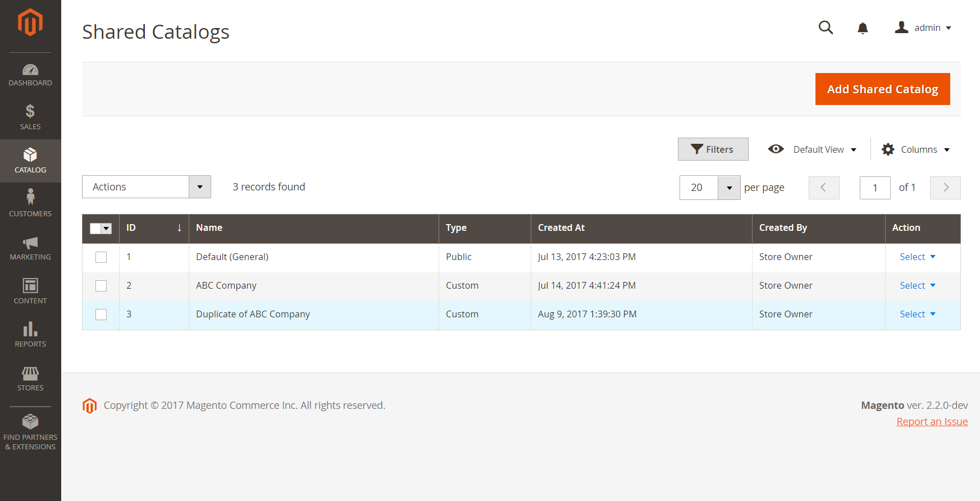This screenshot has height=501, width=980.
Task: Click the Magento logo in footer
Action: pyautogui.click(x=90, y=406)
